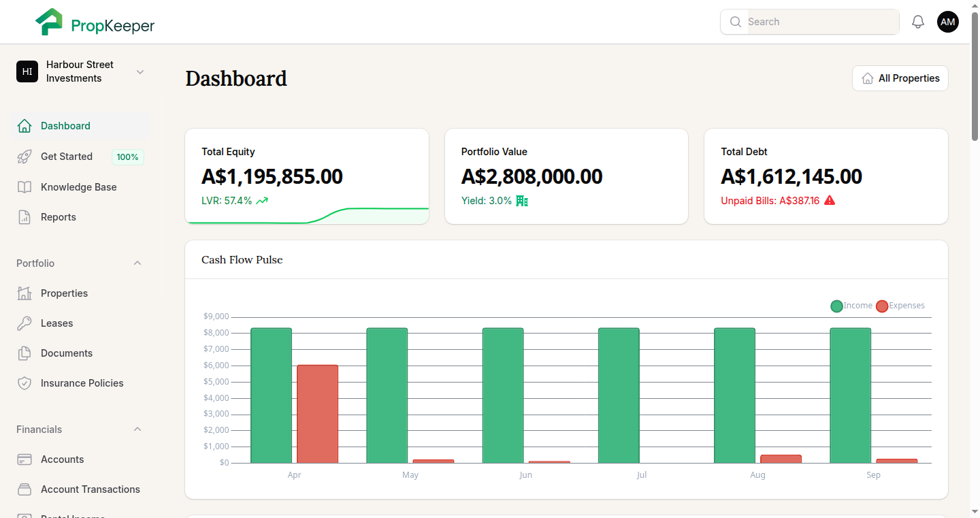This screenshot has width=980, height=518.
Task: Open Properties menu item
Action: (82, 293)
